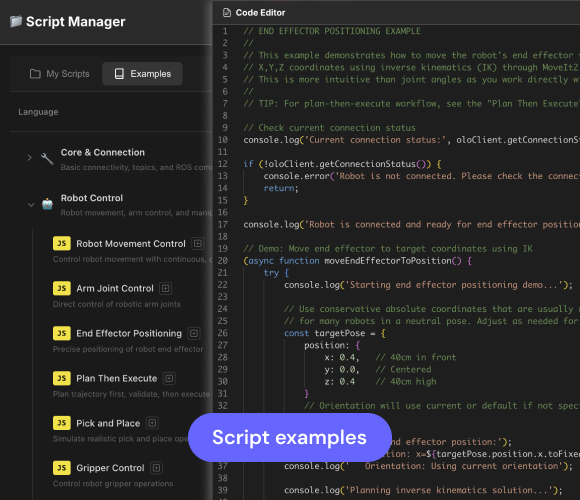Click the square icon next to Gripper Control
Screen dimensions: 580x500
tap(156, 468)
